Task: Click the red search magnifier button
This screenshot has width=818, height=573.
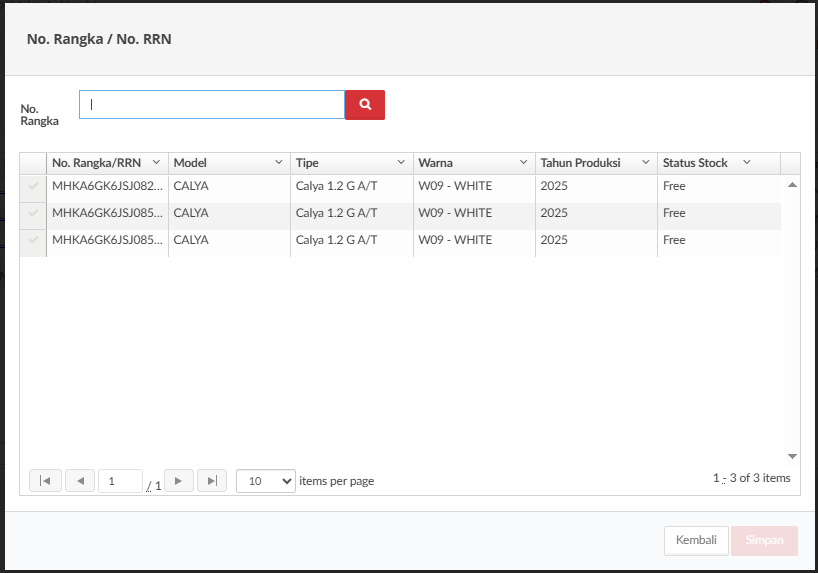Action: 365,105
